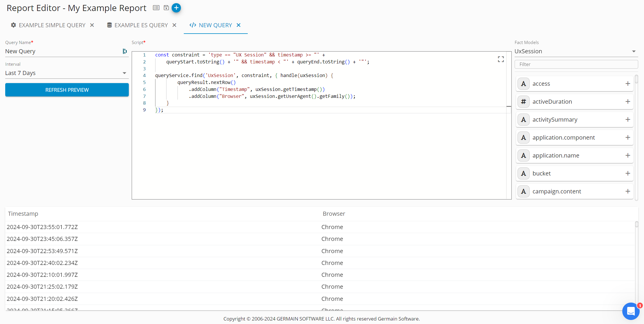Click the save report icon
The image size is (644, 324).
click(x=166, y=8)
